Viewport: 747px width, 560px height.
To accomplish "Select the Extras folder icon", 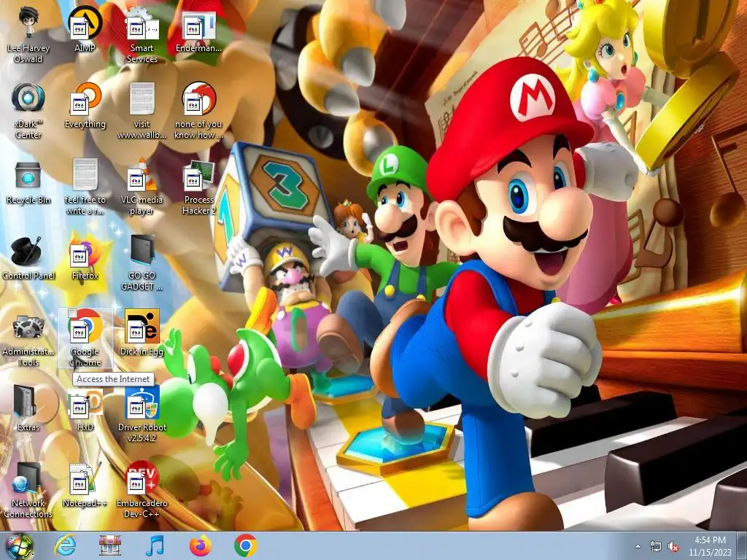I will [x=28, y=409].
